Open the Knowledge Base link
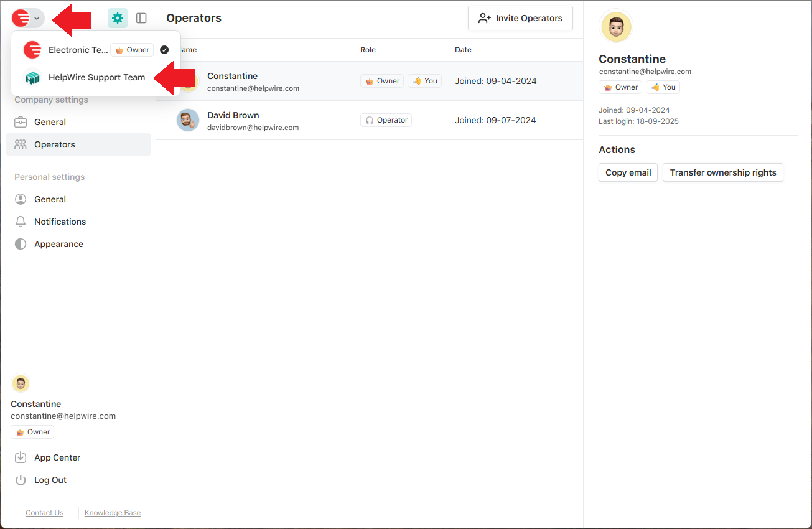Screen dimensions: 812x529 click(112, 512)
